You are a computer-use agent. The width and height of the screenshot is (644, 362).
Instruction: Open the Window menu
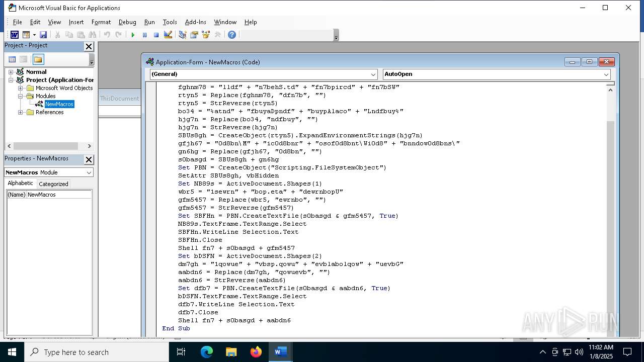225,22
